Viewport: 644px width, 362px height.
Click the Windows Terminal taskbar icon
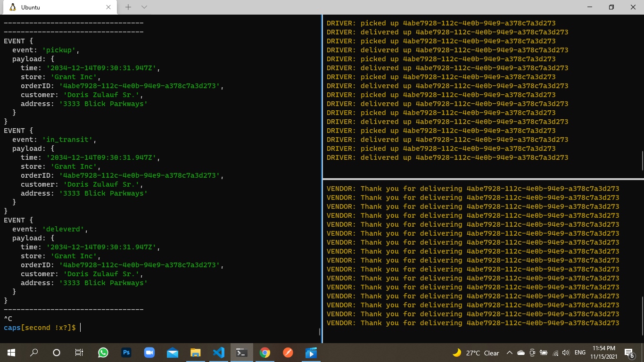point(242,353)
